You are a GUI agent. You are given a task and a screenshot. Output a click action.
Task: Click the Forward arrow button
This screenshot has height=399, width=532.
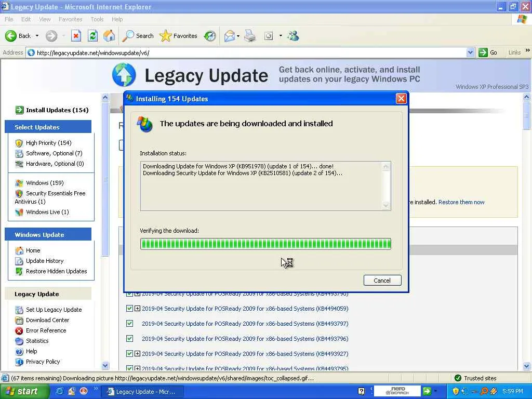(51, 36)
